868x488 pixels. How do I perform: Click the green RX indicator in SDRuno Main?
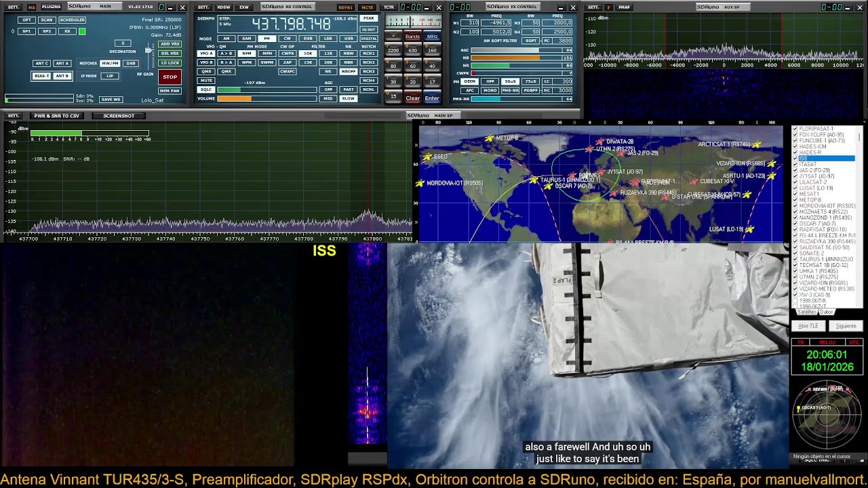(82, 31)
